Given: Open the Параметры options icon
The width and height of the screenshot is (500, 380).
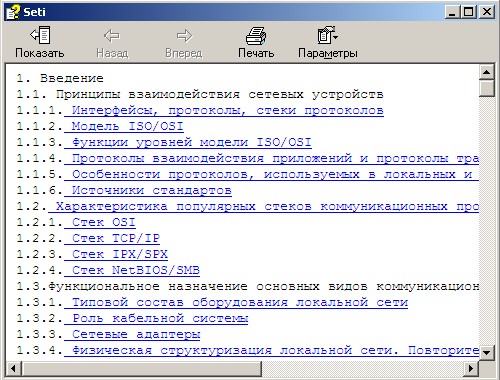Looking at the screenshot, I should click(327, 35).
